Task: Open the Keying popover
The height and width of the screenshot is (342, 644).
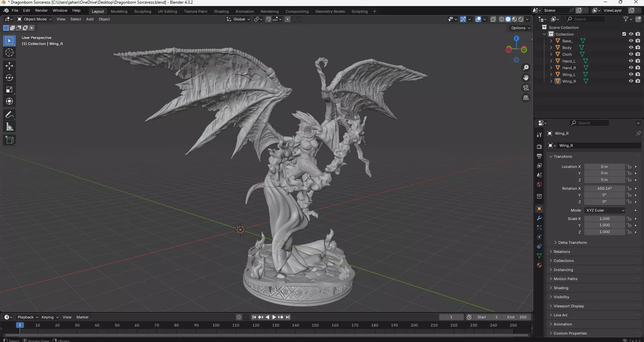Action: tap(50, 317)
